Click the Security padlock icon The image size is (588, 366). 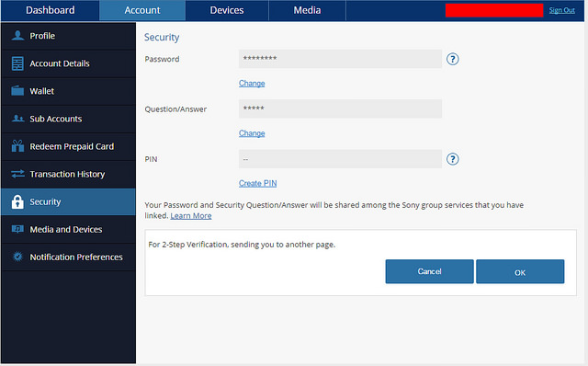click(17, 201)
